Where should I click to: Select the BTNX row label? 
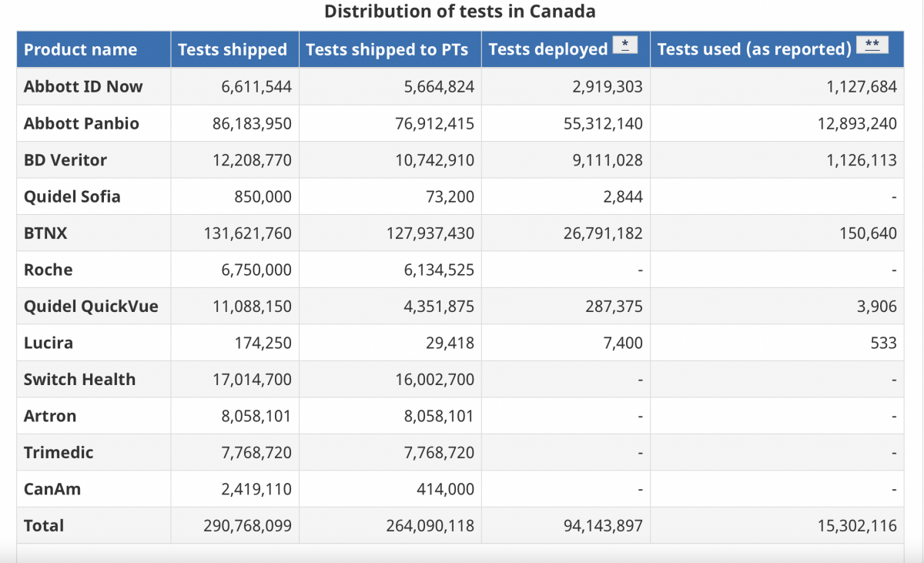pyautogui.click(x=45, y=233)
